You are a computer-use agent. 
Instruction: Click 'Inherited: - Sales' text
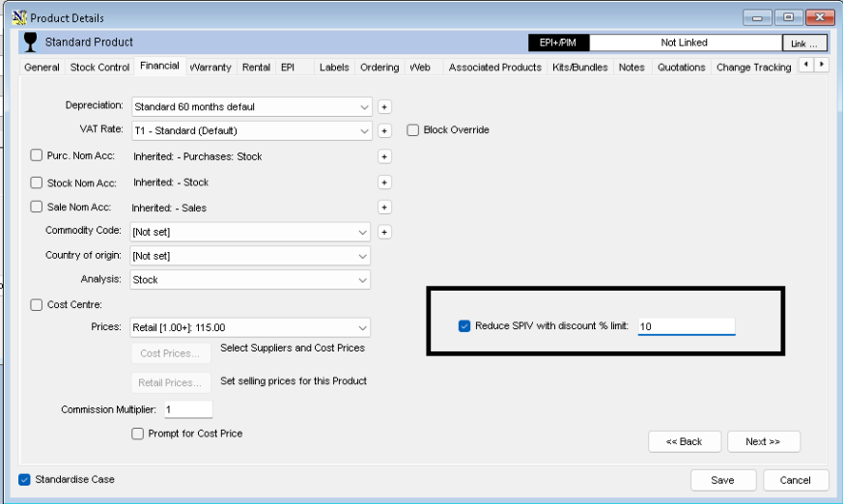(x=169, y=208)
